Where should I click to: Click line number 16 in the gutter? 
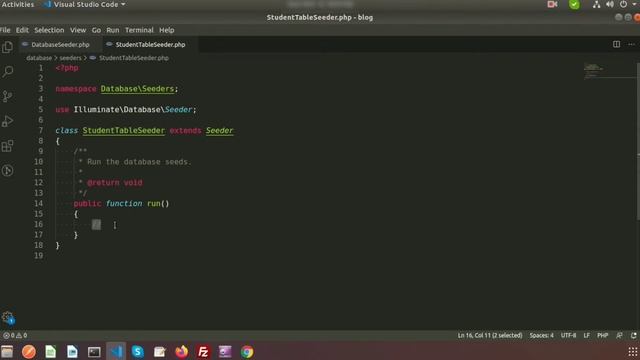coord(38,224)
